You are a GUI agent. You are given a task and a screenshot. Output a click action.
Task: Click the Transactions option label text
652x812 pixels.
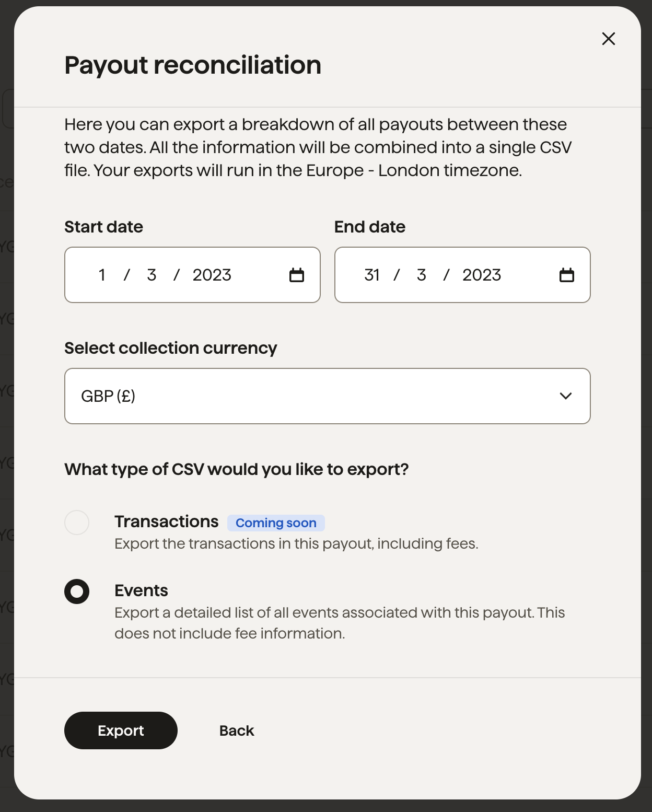166,521
